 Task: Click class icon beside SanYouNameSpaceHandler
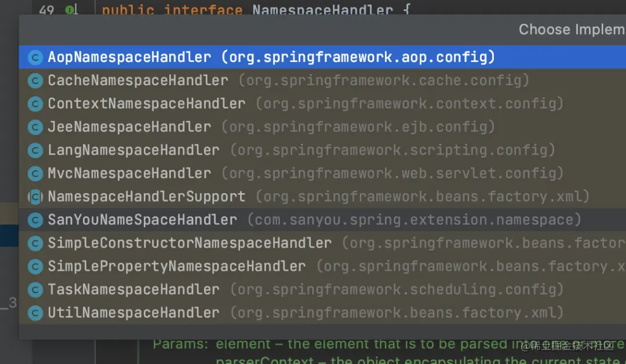click(35, 220)
